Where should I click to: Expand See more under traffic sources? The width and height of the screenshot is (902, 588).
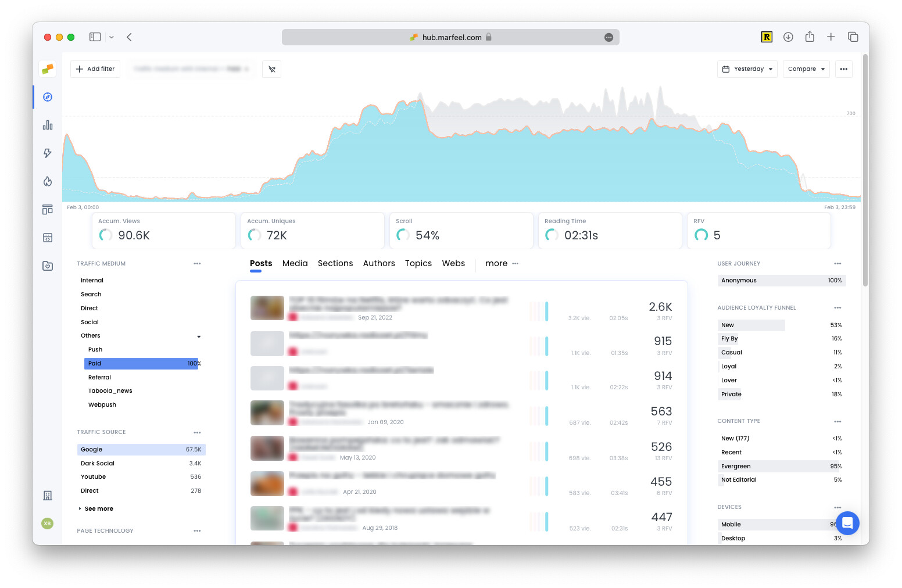pos(98,508)
